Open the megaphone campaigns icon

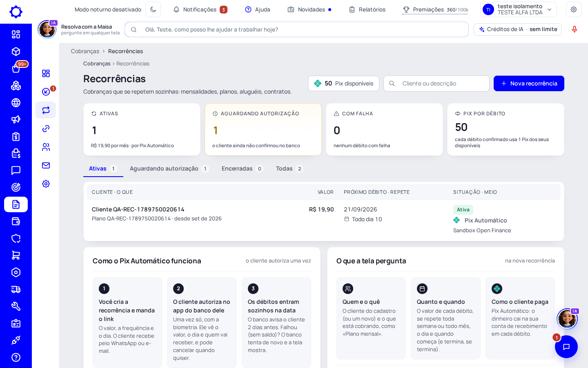coord(16,119)
